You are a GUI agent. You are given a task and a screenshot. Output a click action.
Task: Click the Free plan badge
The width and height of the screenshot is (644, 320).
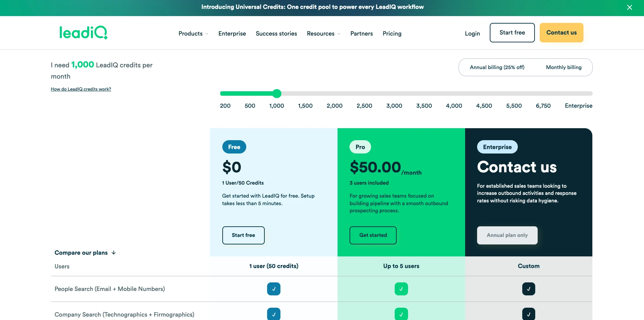[234, 147]
